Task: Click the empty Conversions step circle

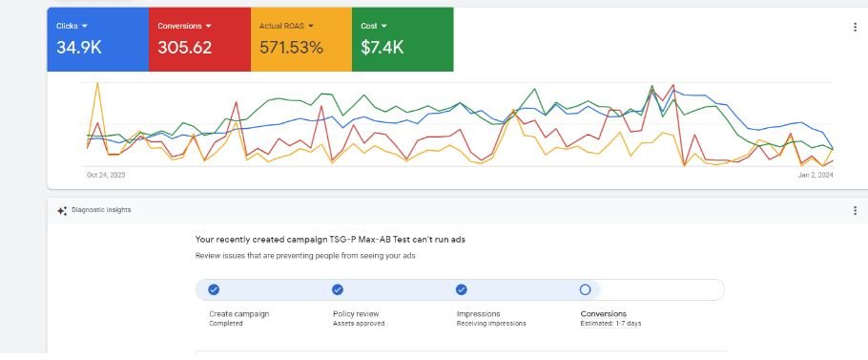Action: pos(585,289)
